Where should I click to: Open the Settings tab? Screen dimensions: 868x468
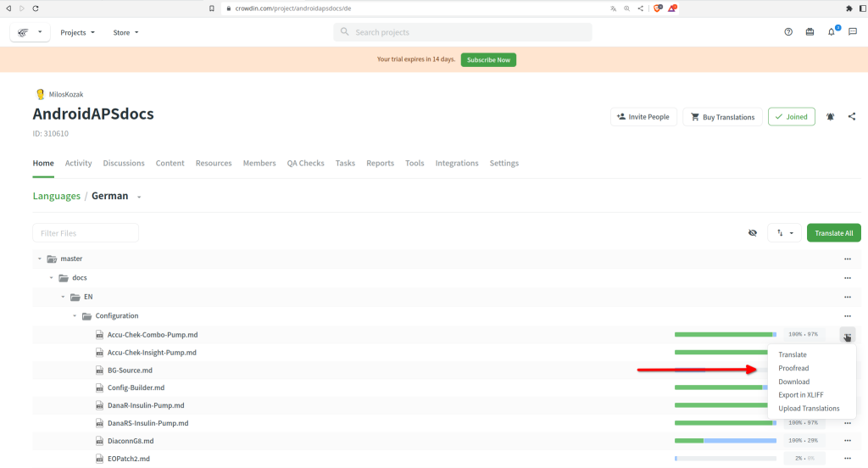click(x=504, y=164)
